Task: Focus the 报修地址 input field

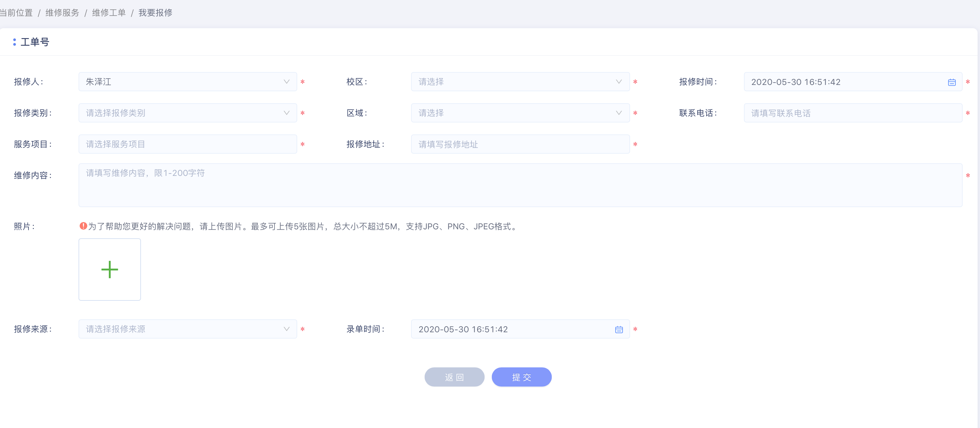Action: coord(520,144)
